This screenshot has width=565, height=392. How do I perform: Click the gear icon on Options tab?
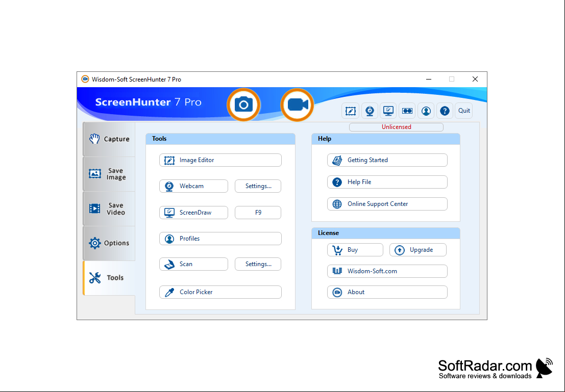click(x=95, y=243)
